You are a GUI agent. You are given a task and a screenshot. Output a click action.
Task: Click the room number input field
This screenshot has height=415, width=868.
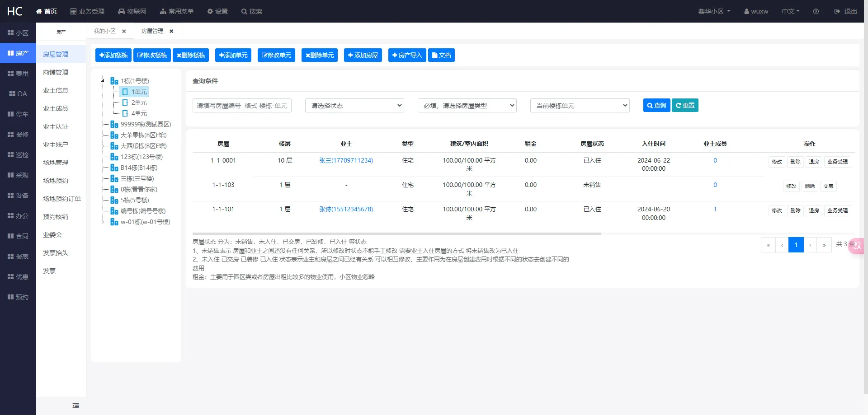242,106
